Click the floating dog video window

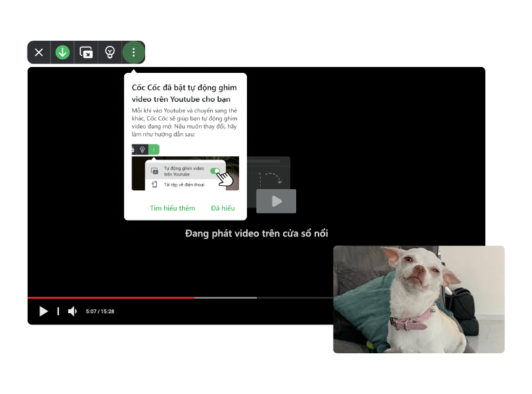point(418,299)
